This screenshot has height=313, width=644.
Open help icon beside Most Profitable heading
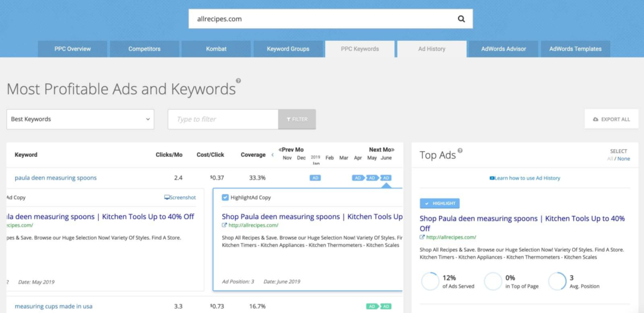point(238,81)
